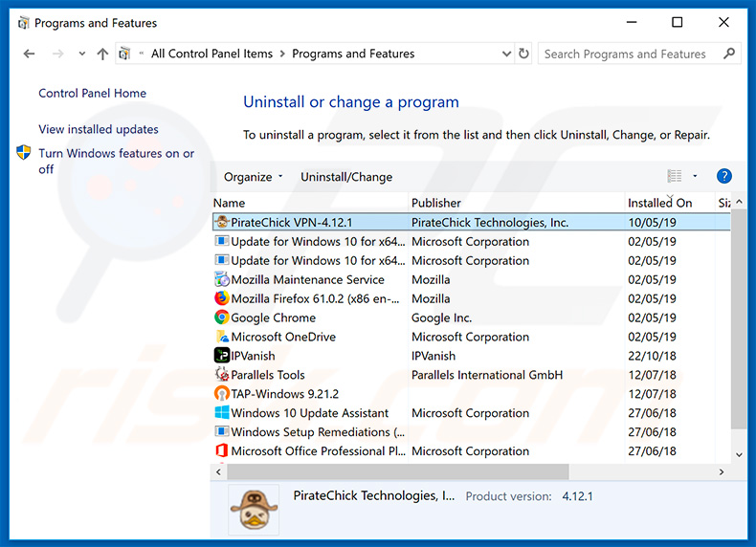Click Programs and Features breadcrumb
The image size is (756, 547).
[x=353, y=54]
